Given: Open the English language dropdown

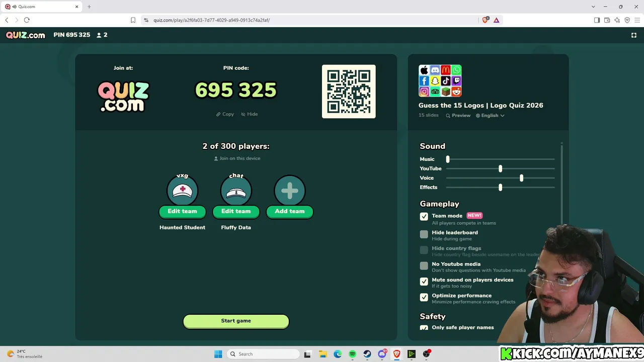Looking at the screenshot, I should (x=490, y=116).
